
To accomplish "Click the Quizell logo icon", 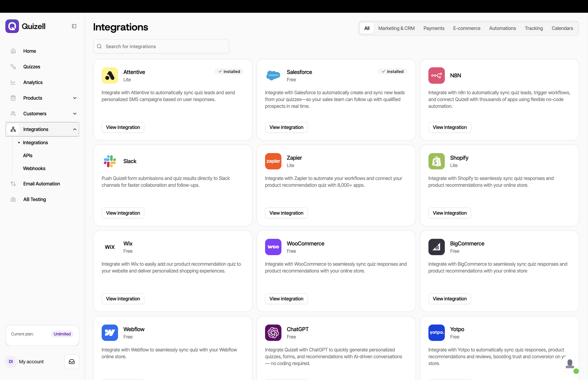I will 12,26.
